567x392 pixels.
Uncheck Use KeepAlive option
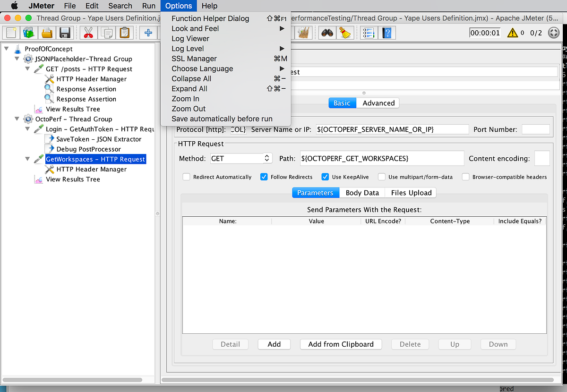(325, 177)
